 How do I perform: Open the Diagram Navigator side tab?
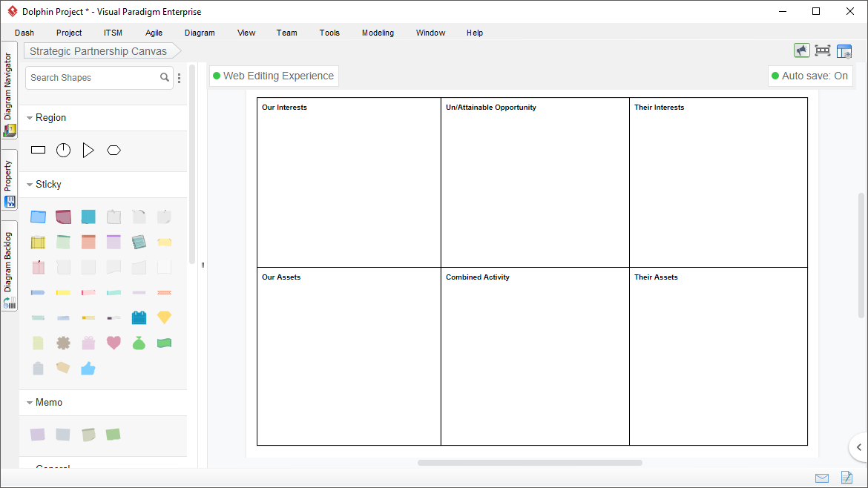click(9, 90)
